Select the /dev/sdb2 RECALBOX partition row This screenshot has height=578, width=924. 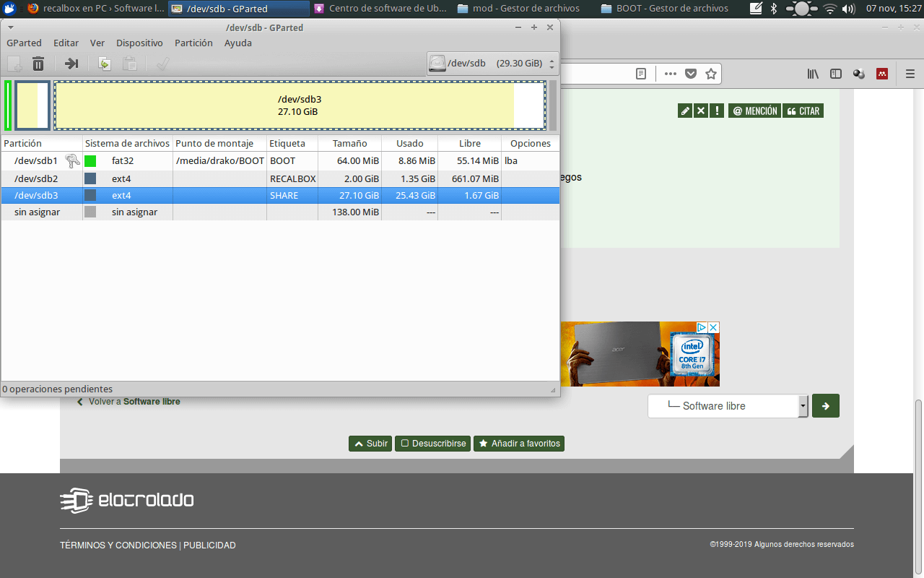280,178
